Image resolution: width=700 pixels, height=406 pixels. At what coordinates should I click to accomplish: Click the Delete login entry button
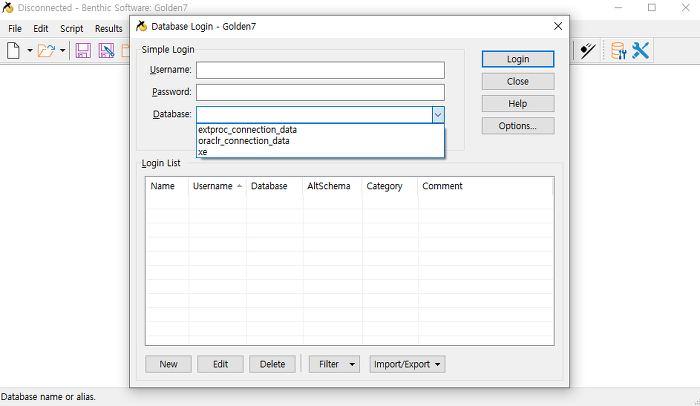click(272, 364)
